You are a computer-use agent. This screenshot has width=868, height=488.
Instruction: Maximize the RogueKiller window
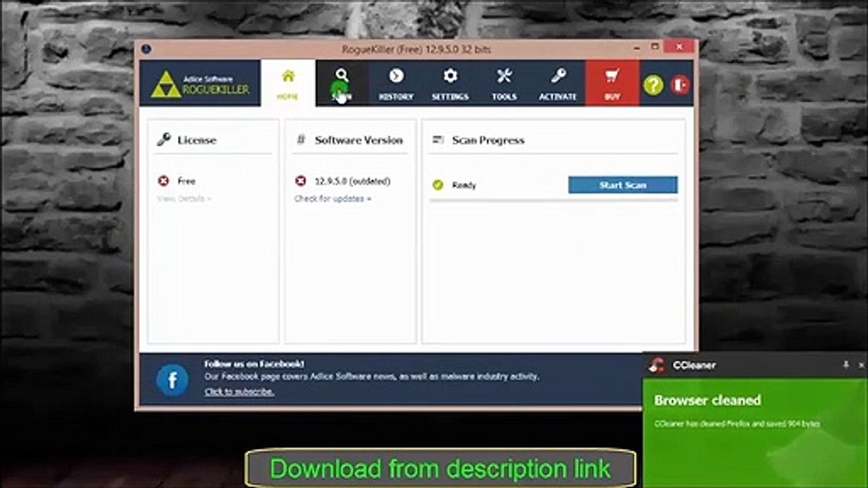tap(655, 47)
